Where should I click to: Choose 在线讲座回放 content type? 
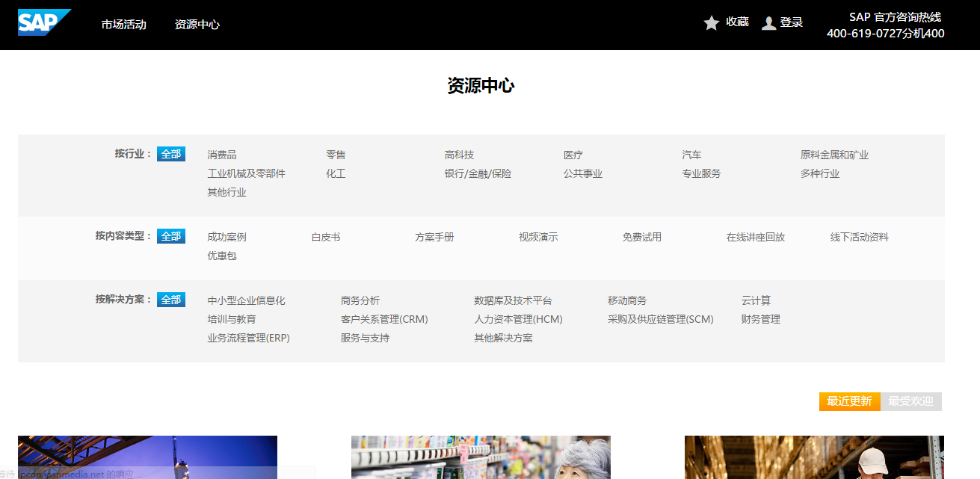[756, 238]
